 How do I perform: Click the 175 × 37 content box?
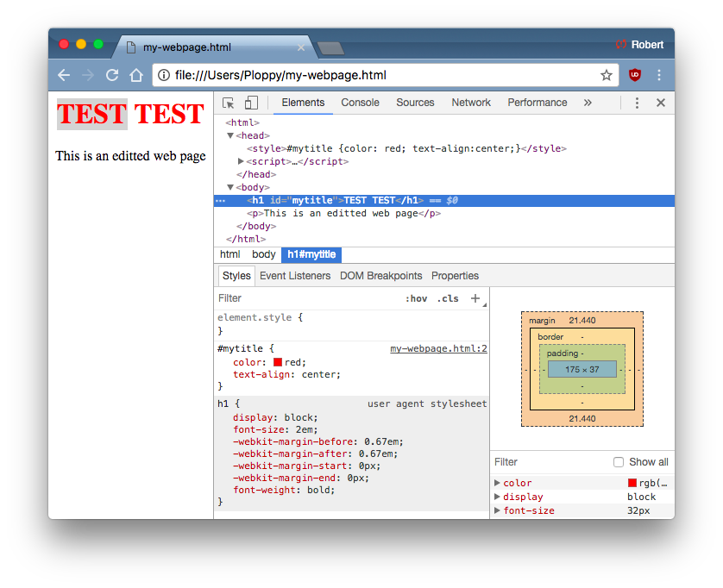coord(582,369)
